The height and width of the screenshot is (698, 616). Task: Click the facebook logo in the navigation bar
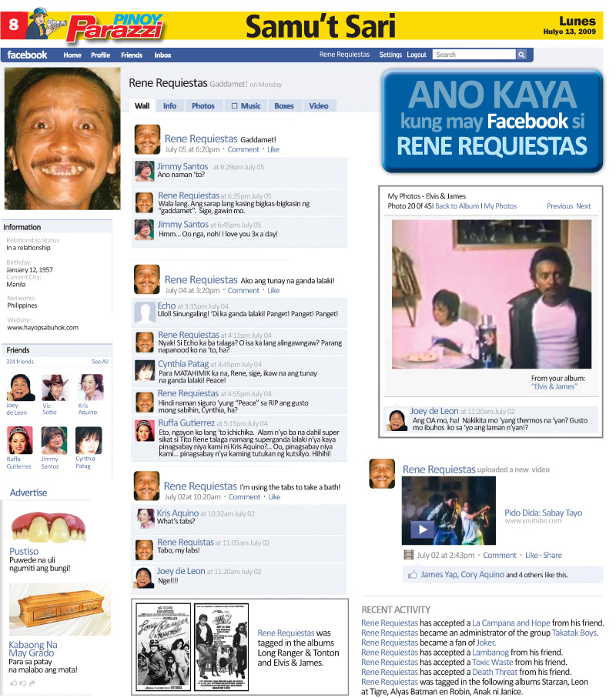(x=27, y=55)
